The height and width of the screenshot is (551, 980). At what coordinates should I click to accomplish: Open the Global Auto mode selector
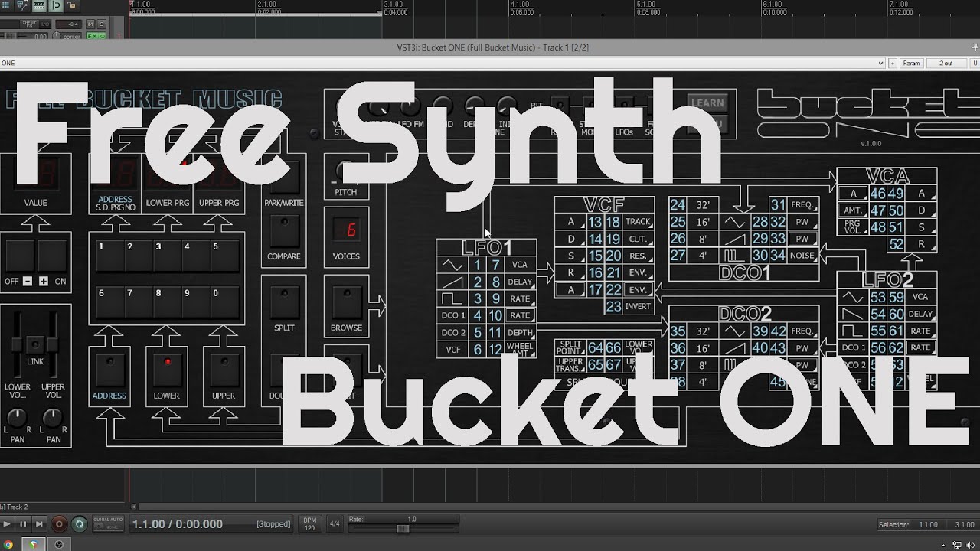pos(107,523)
